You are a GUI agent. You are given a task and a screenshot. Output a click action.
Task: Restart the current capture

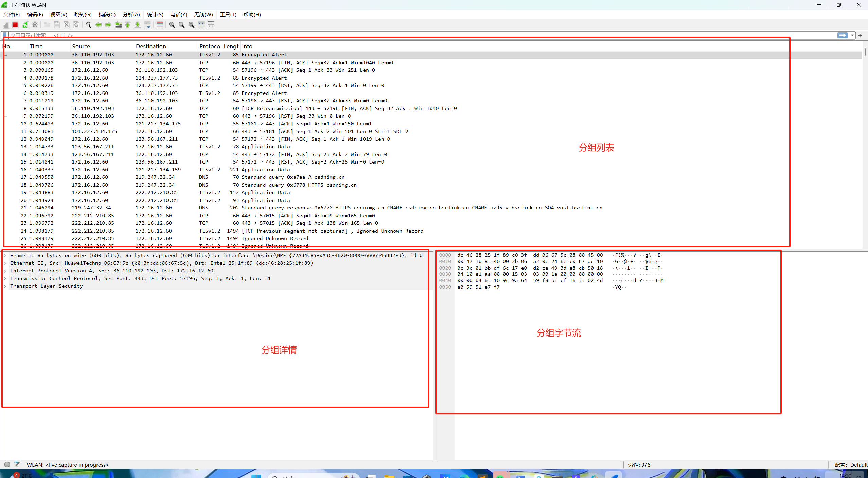[25, 25]
